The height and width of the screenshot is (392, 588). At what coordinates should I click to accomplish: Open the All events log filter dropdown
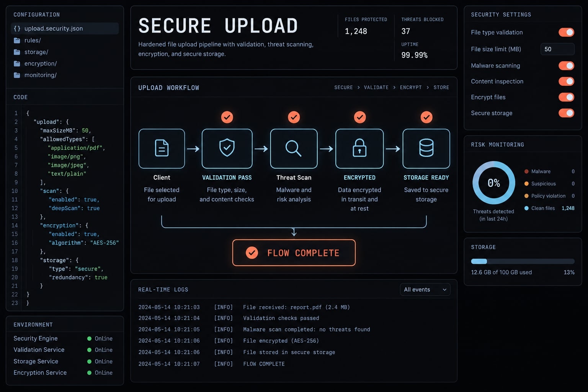coord(425,289)
